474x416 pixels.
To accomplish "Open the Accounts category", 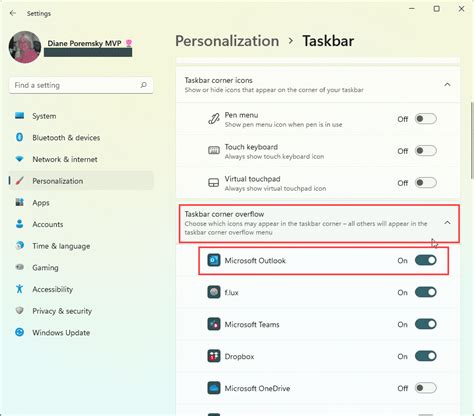I will coord(81,224).
